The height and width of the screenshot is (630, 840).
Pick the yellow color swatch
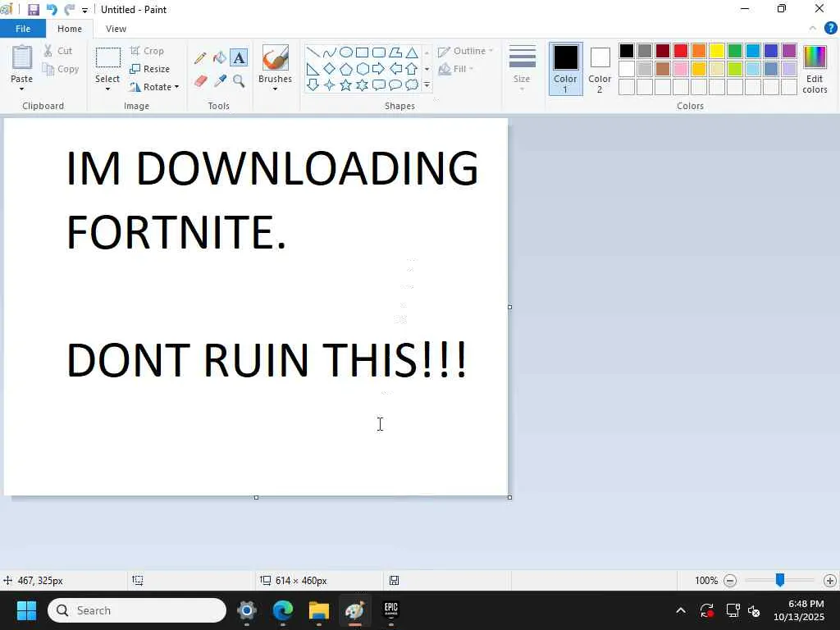click(717, 51)
